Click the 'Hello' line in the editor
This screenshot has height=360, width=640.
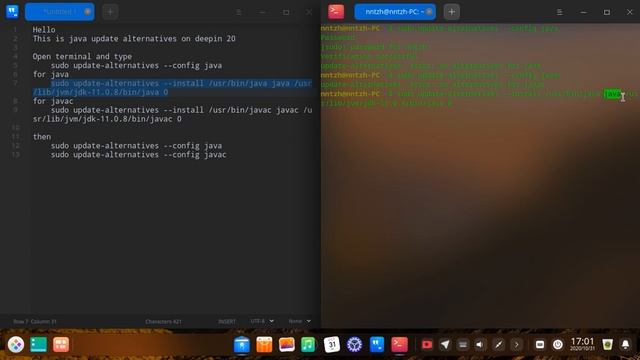click(44, 30)
